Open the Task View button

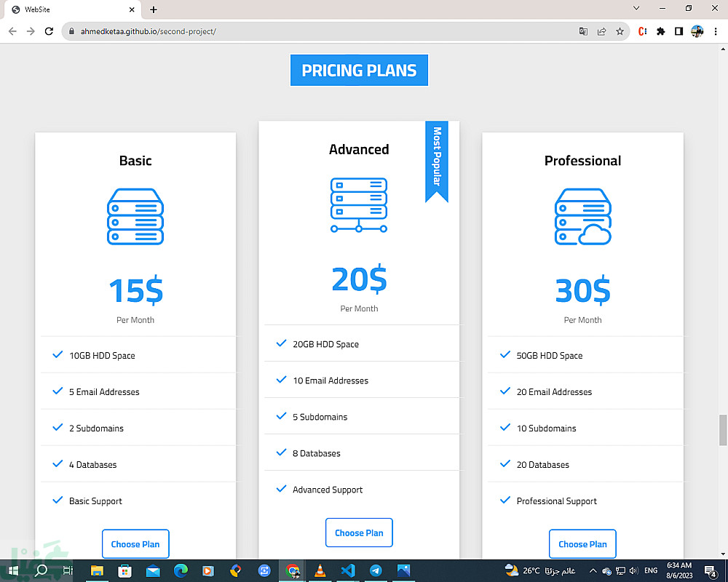point(68,570)
